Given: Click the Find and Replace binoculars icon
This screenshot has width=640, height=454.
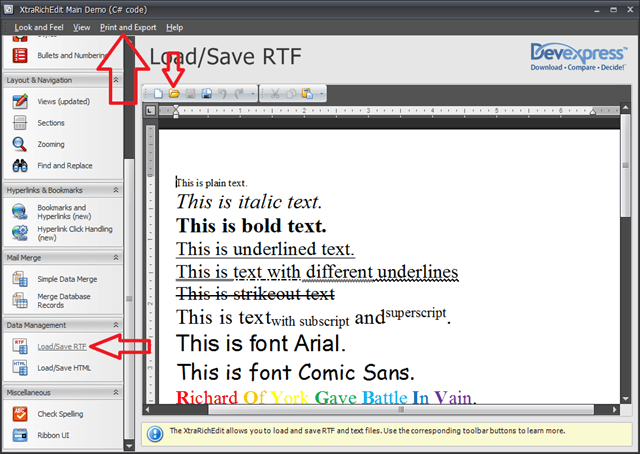Looking at the screenshot, I should point(20,165).
